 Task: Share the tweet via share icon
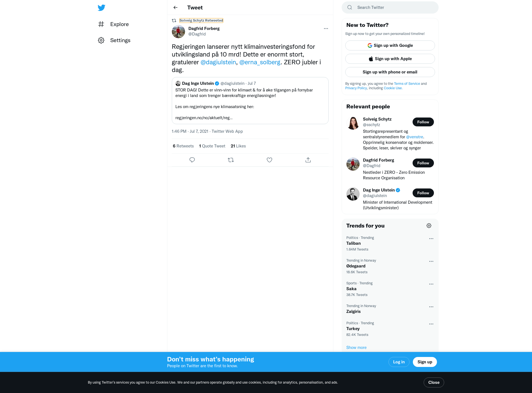pyautogui.click(x=308, y=160)
